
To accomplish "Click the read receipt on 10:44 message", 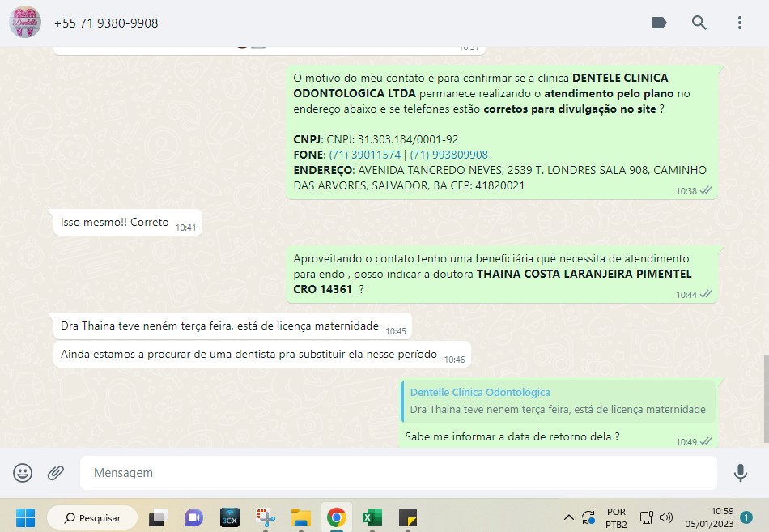I will (706, 294).
